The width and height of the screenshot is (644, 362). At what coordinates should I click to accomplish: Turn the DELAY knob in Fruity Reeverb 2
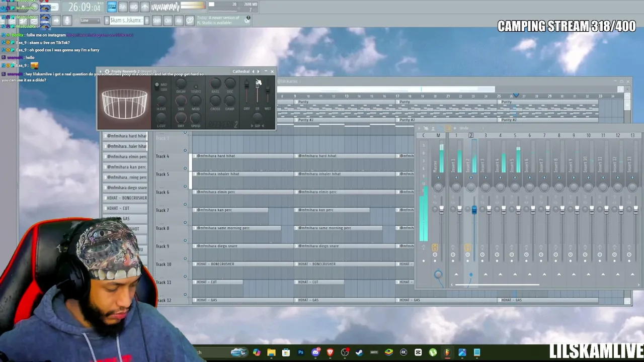181,83
